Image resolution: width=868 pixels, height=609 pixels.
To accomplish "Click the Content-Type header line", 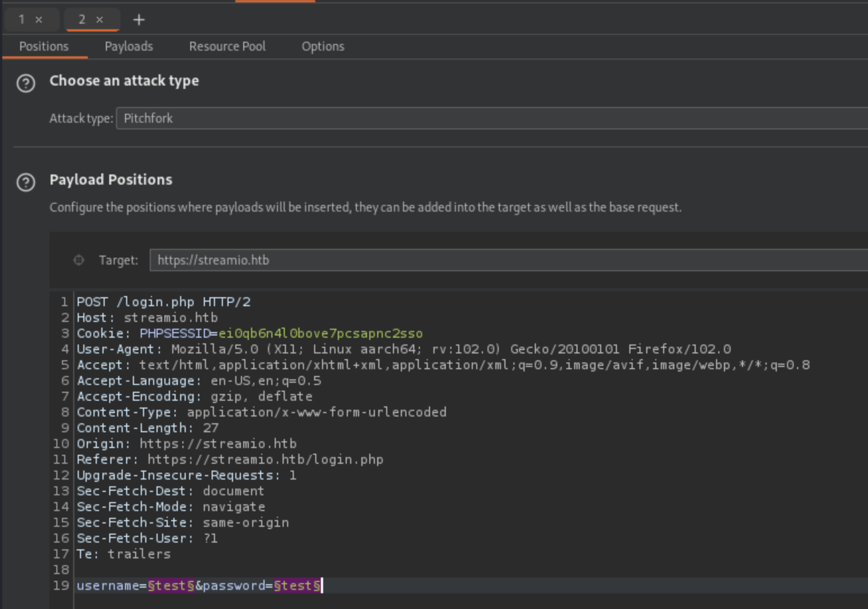I will 262,412.
